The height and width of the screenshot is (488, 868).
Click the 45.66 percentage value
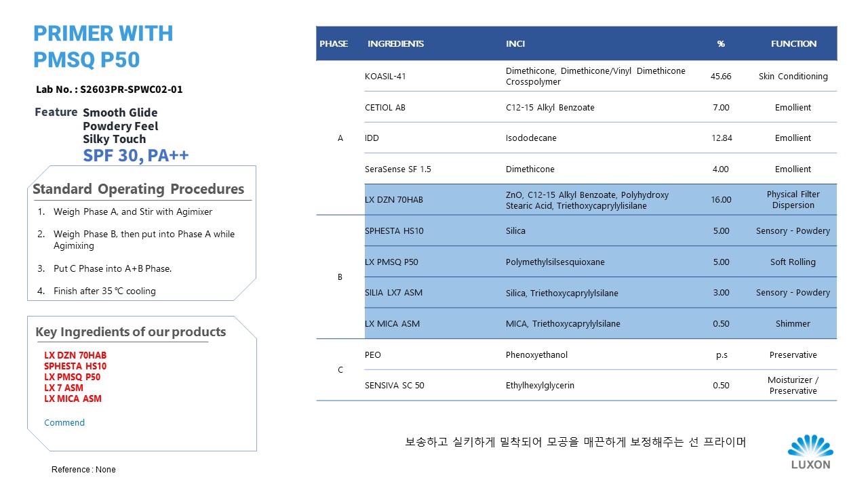pyautogui.click(x=721, y=76)
